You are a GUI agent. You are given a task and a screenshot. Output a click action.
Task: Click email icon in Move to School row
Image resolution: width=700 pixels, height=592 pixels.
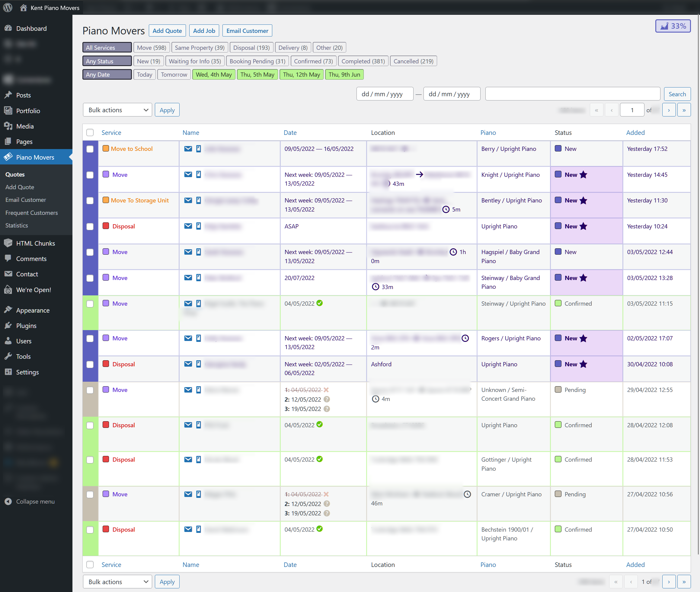(x=188, y=149)
